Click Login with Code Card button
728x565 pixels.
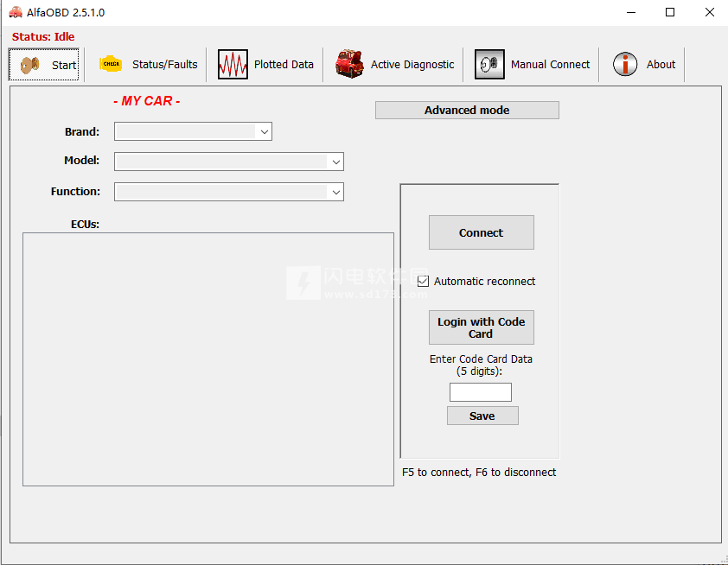(482, 327)
